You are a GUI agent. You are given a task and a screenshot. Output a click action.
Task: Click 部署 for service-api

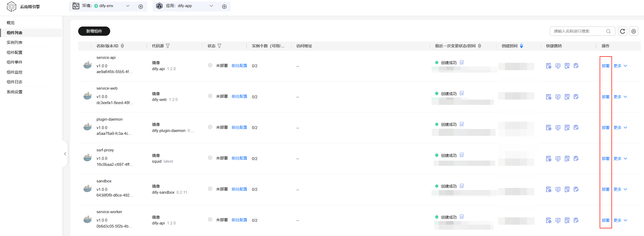point(605,66)
